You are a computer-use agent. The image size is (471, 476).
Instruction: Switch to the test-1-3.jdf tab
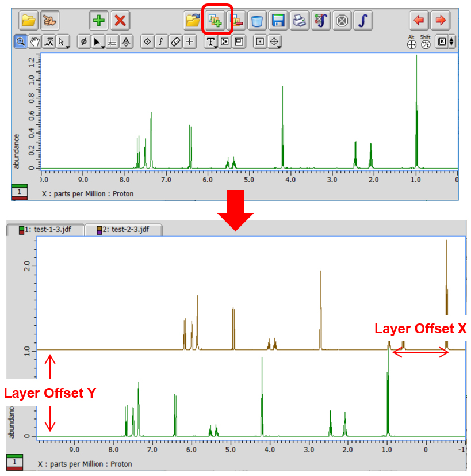coord(45,230)
